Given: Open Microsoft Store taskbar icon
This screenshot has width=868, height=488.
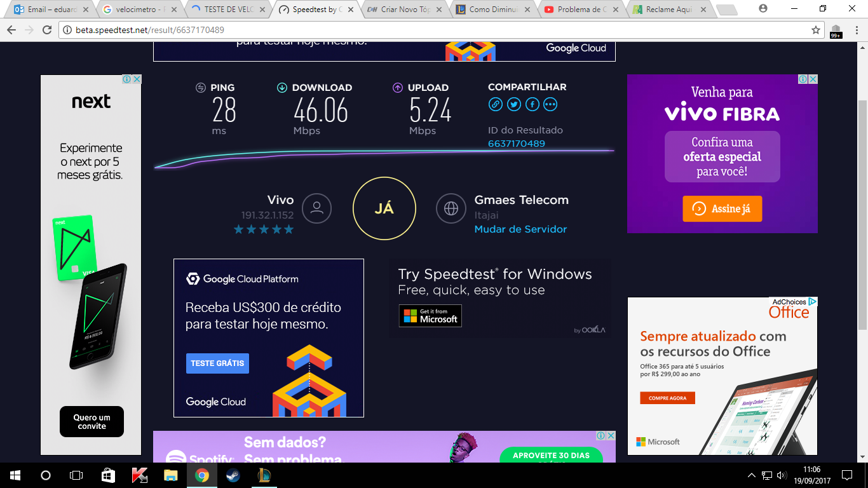Looking at the screenshot, I should coord(108,475).
